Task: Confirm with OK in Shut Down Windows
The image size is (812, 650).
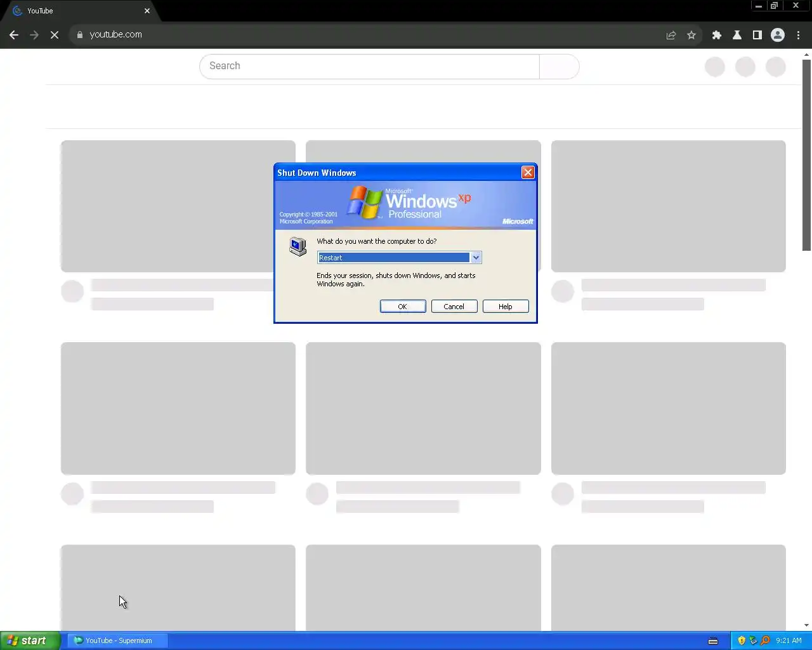Action: [x=403, y=307]
